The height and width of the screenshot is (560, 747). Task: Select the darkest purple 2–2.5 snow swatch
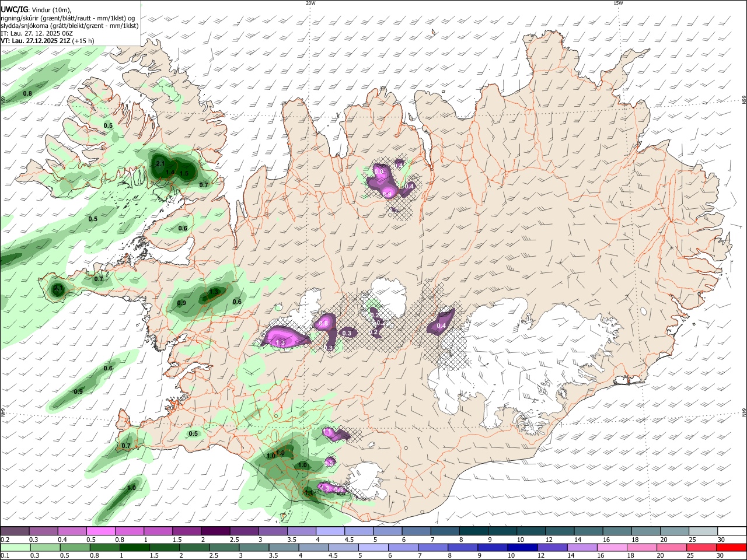pos(215,531)
